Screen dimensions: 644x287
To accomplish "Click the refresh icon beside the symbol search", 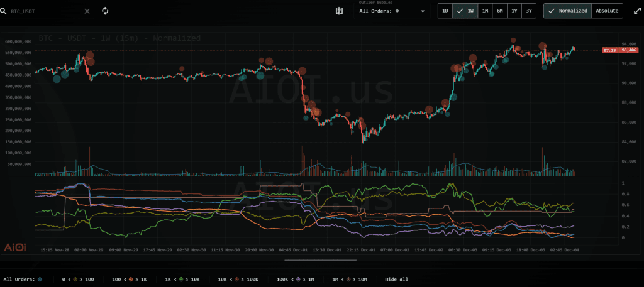I will [105, 11].
